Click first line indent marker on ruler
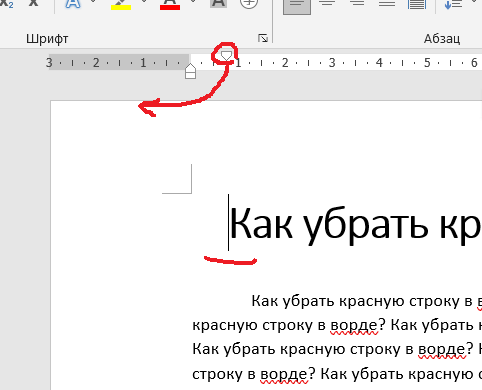This screenshot has width=482, height=390. 227,55
